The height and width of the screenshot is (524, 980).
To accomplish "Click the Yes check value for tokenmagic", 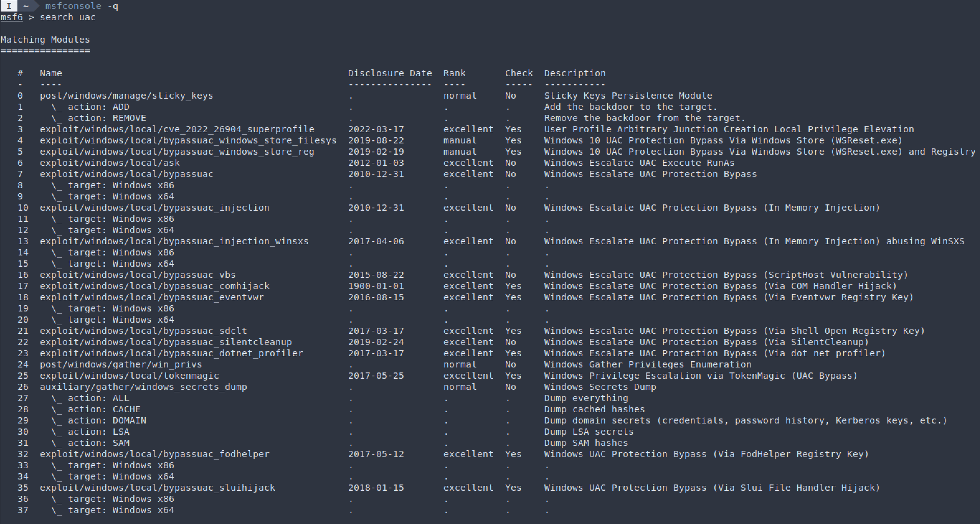I will click(x=513, y=375).
